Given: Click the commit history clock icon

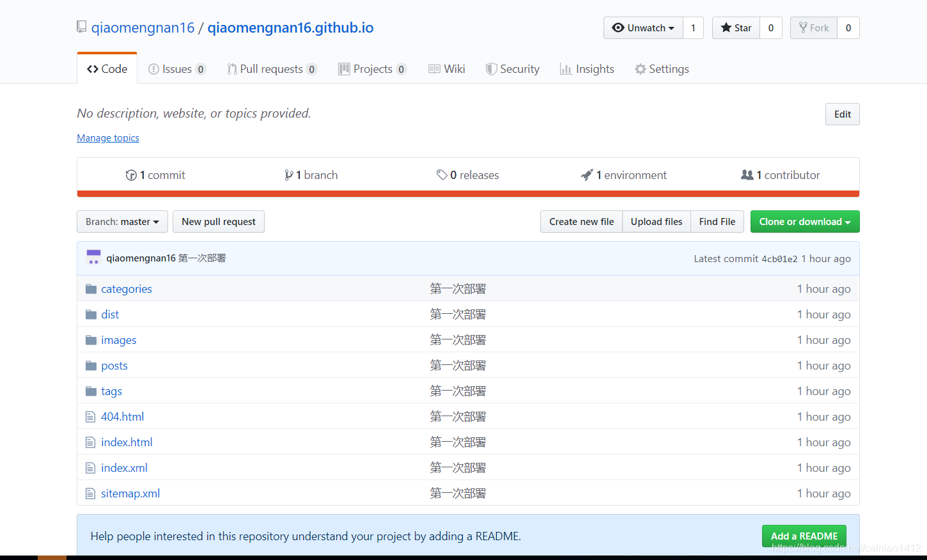Looking at the screenshot, I should [131, 175].
